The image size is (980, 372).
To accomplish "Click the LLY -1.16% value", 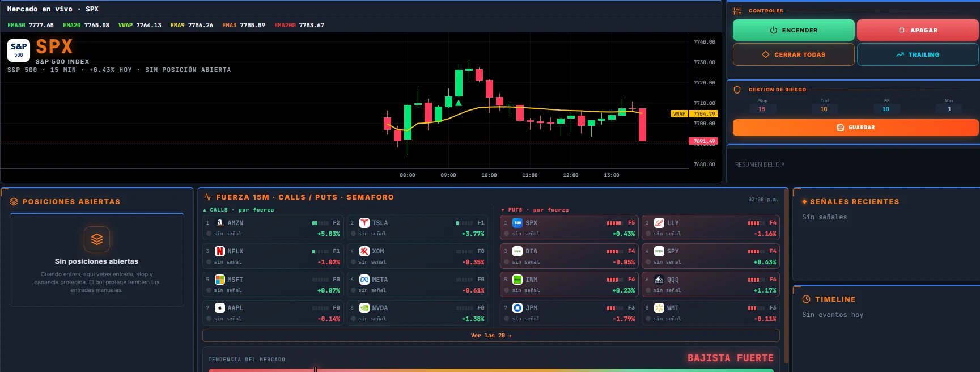I will (765, 234).
